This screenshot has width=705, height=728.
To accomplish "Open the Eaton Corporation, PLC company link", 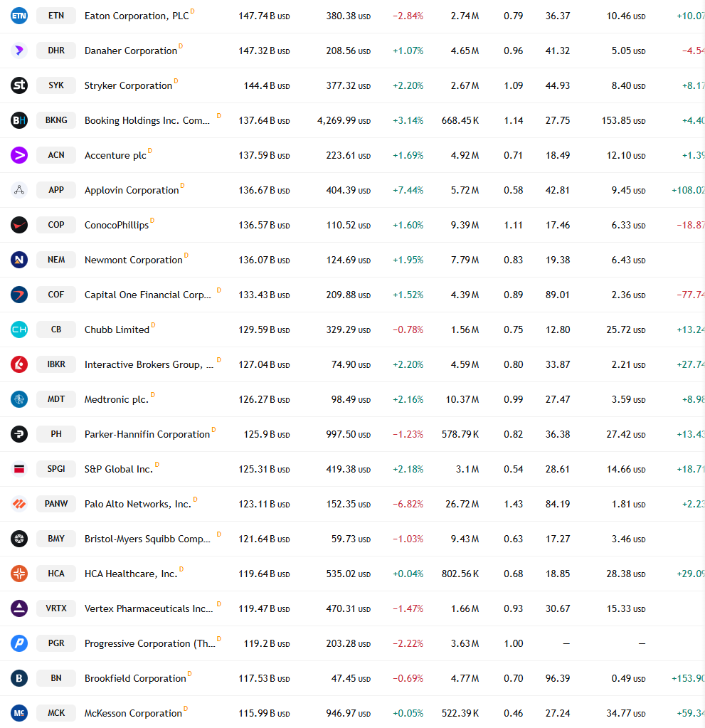I will (137, 16).
